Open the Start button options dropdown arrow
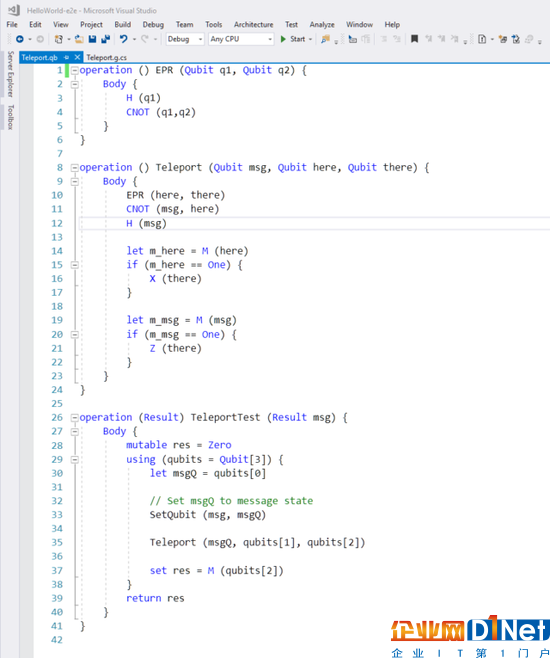 coord(310,39)
